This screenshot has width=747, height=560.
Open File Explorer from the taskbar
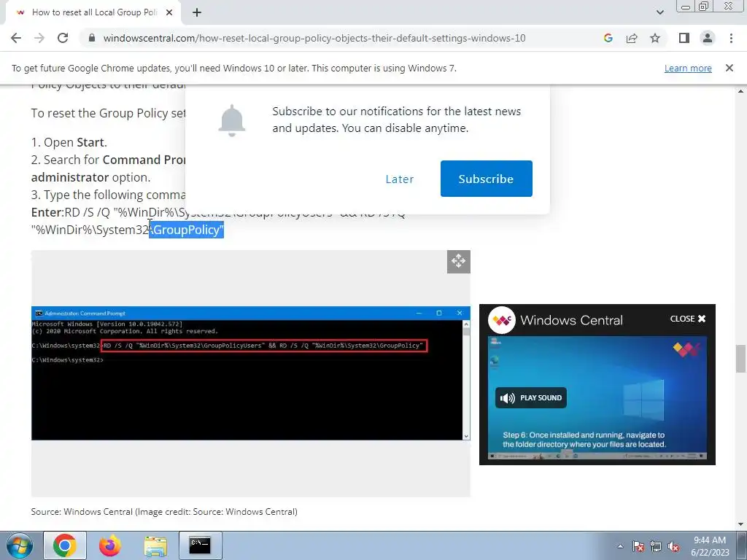(x=155, y=546)
